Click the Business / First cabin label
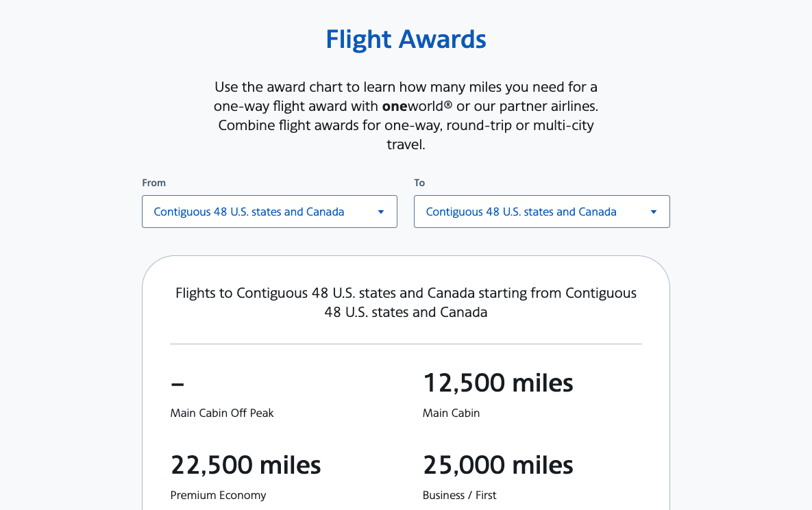 (459, 495)
